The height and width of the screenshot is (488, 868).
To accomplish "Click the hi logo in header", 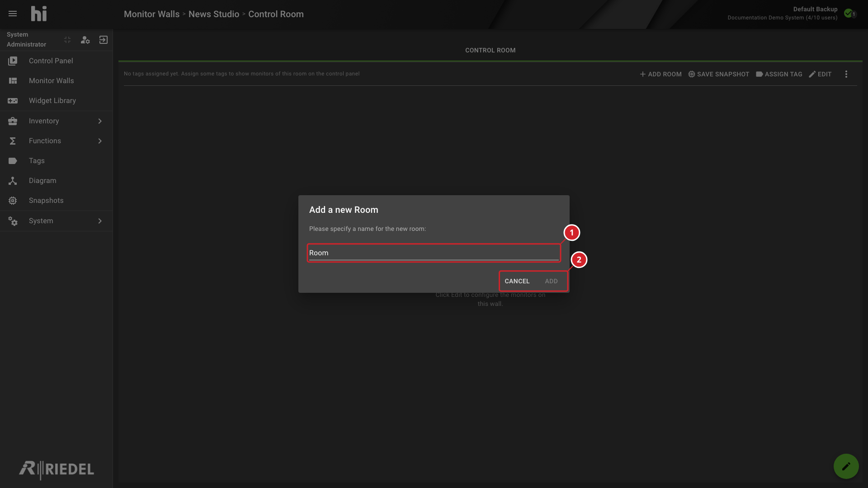I will coord(39,14).
